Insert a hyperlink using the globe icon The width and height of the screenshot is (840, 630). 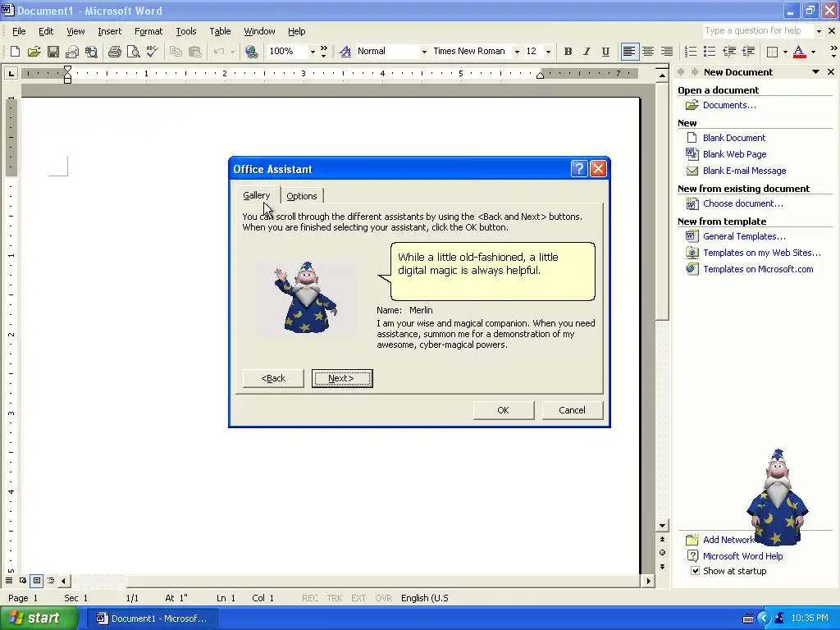(x=251, y=52)
